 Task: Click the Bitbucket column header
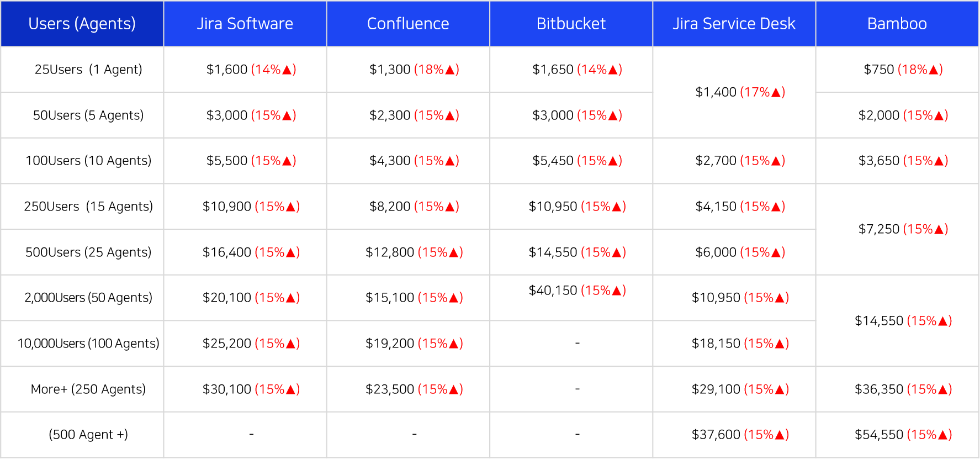[571, 24]
